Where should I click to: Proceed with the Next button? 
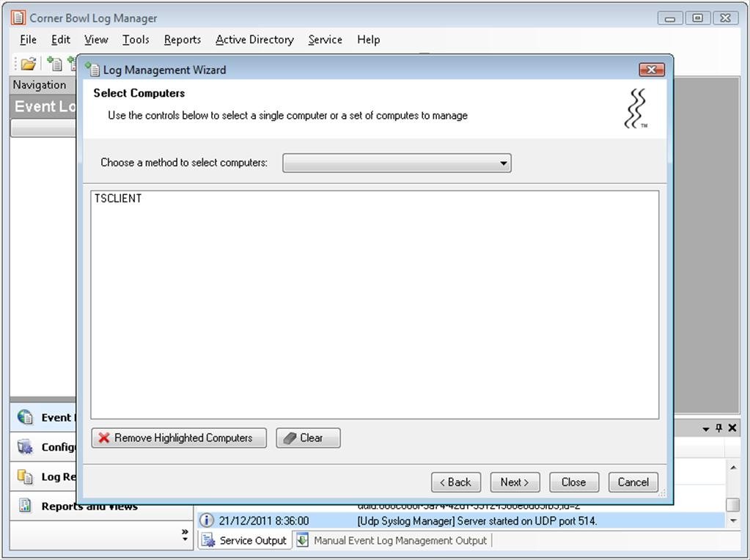(515, 482)
